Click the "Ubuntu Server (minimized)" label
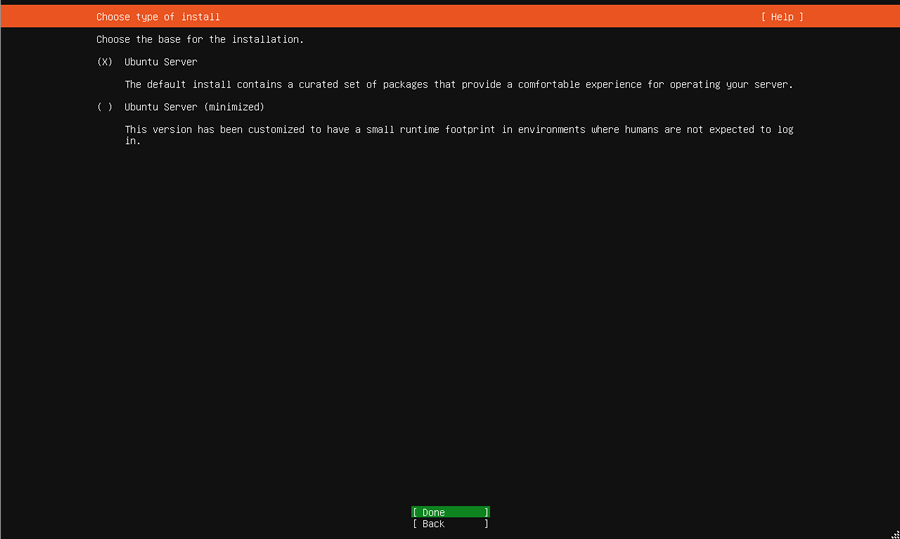Image resolution: width=900 pixels, height=539 pixels. (x=194, y=107)
